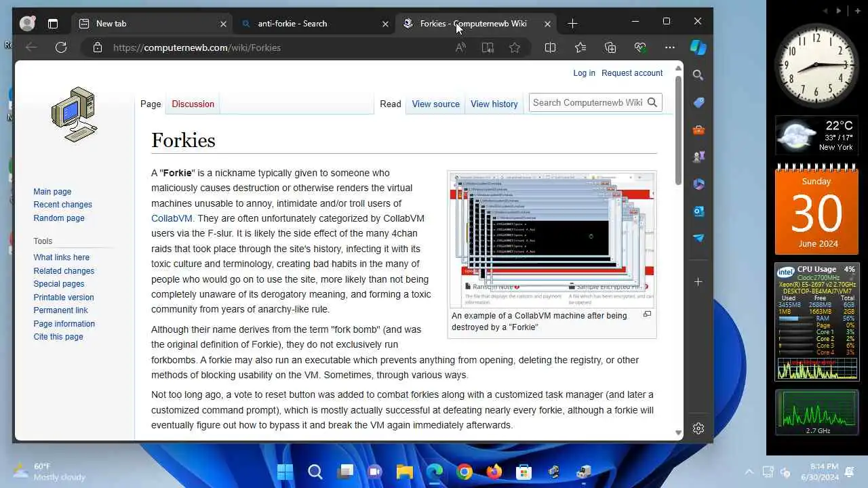This screenshot has height=488, width=868.
Task: Close the anti-forkie Search tab
Action: pos(385,24)
